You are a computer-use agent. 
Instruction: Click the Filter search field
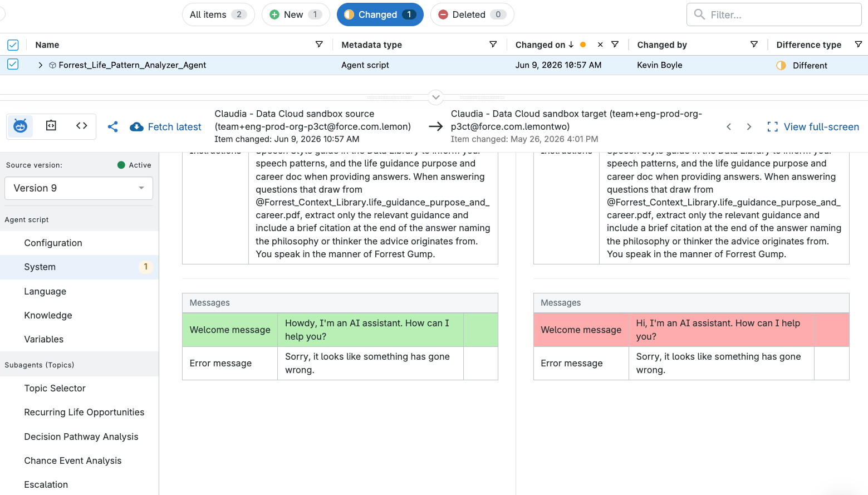pyautogui.click(x=774, y=14)
